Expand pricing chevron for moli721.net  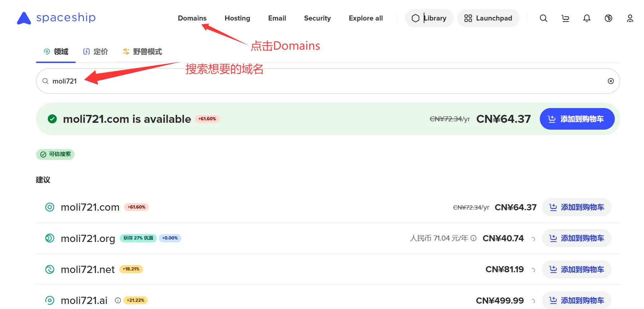[533, 270]
